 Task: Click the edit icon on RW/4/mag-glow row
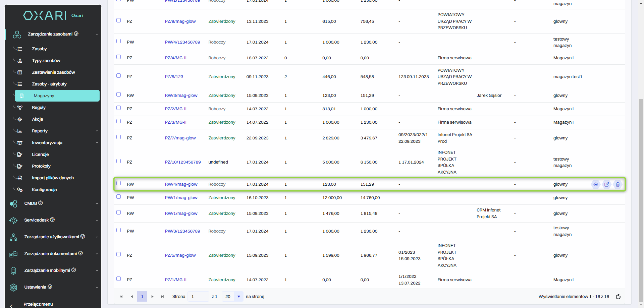[606, 184]
